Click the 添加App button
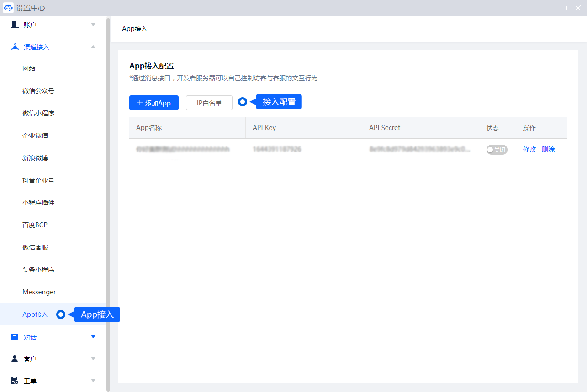Viewport: 587px width, 392px height. (154, 103)
